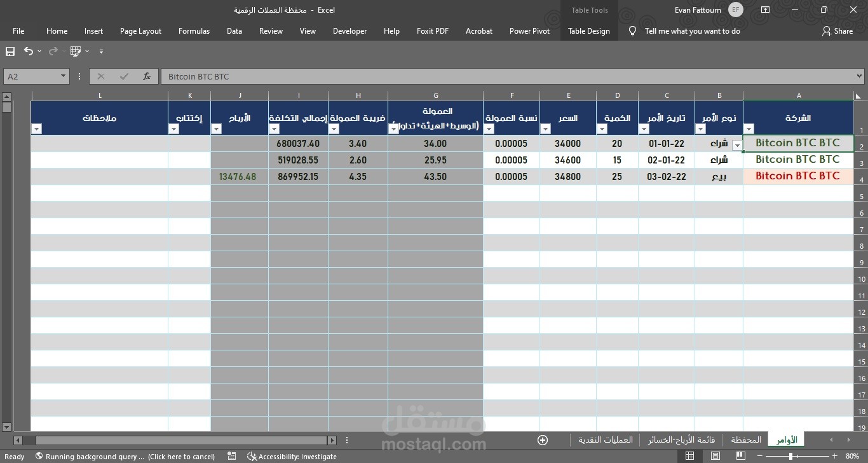868x463 pixels.
Task: Insert function using the fx icon
Action: (147, 76)
